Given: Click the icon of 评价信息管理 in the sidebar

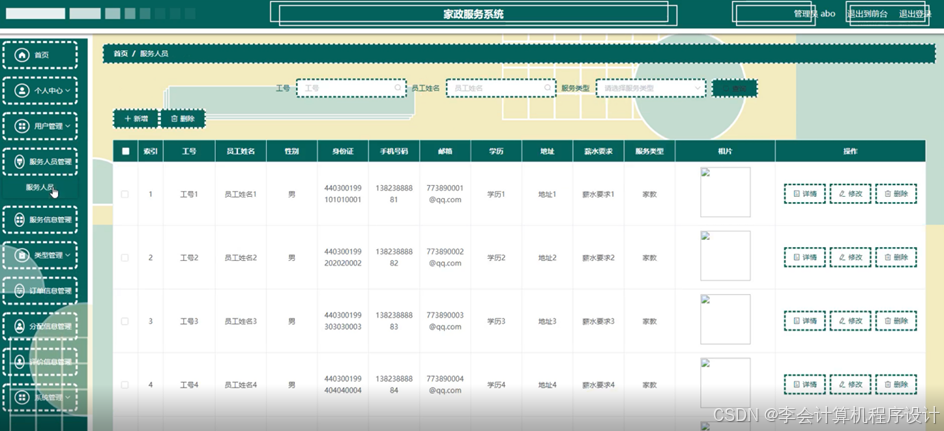Looking at the screenshot, I should pos(19,362).
